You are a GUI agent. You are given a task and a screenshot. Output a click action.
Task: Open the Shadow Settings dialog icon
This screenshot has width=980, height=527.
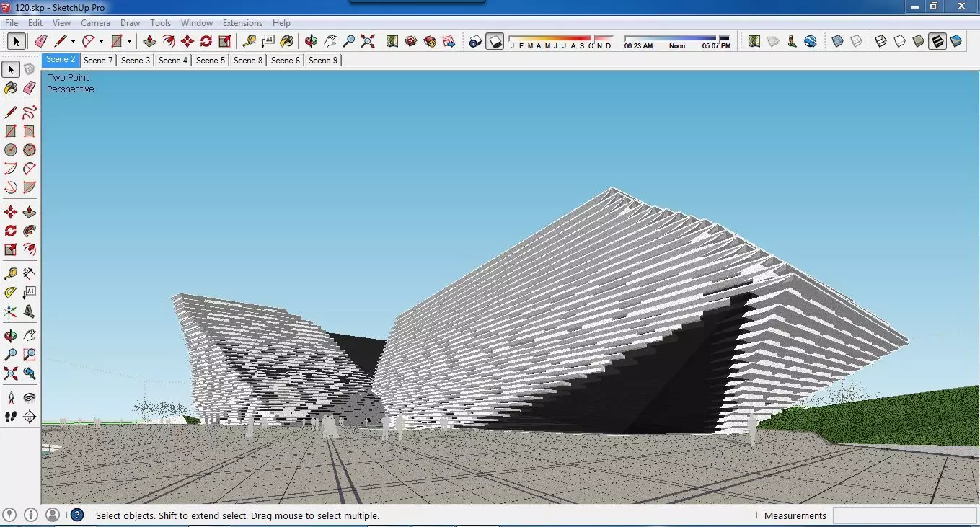point(475,41)
